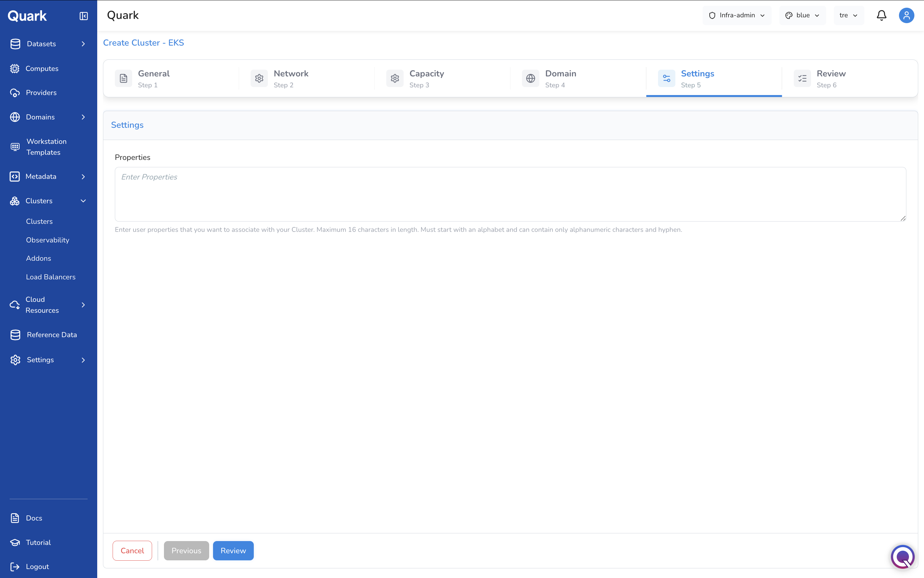
Task: Click the Docs document icon
Action: 15,518
